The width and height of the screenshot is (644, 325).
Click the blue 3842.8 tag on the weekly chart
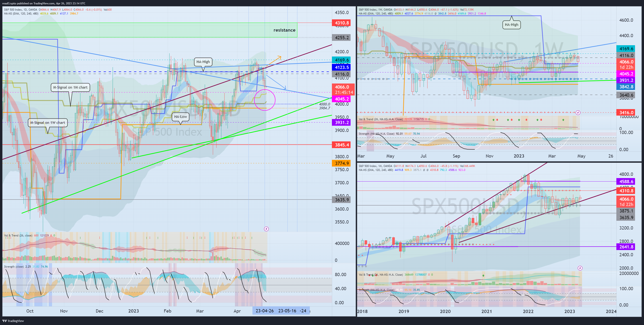point(626,87)
